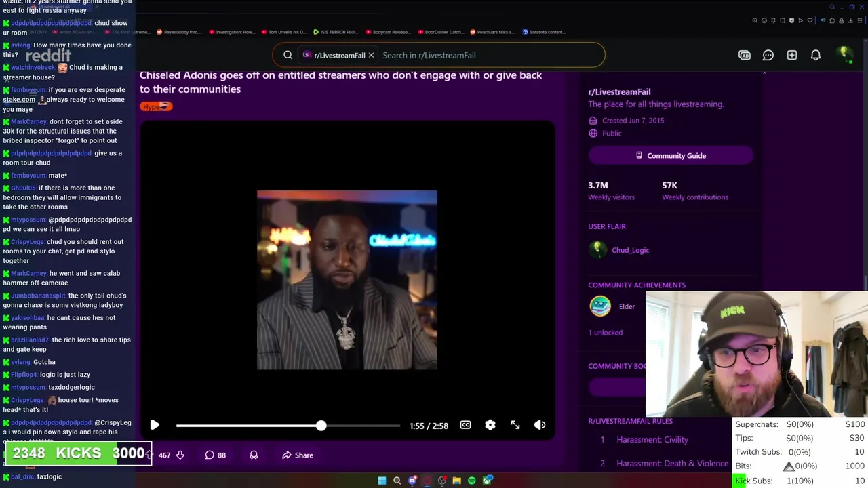This screenshot has height=488, width=868.
Task: Open the 'Tom Unveils his D...' bookmark
Action: [x=283, y=32]
